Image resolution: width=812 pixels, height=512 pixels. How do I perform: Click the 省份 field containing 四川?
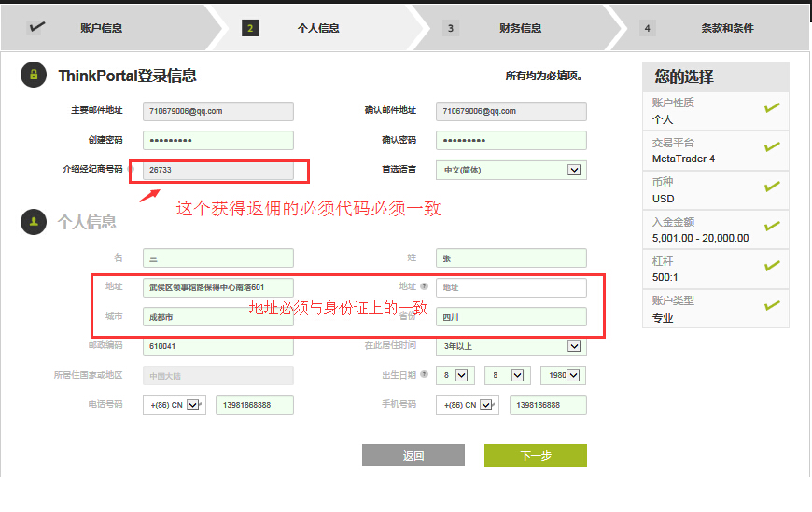click(x=511, y=317)
